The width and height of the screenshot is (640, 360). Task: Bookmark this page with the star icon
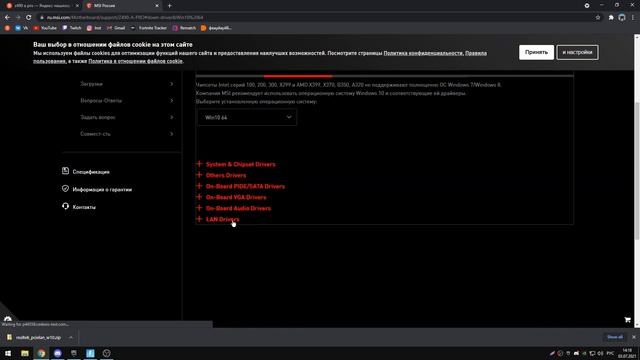coord(598,18)
